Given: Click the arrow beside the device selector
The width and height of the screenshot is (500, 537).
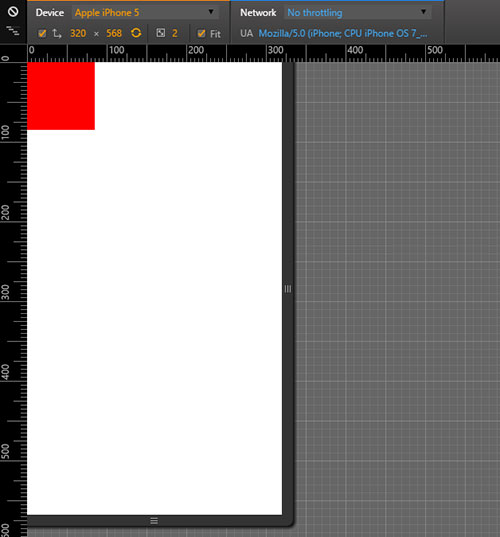Looking at the screenshot, I should pos(211,12).
